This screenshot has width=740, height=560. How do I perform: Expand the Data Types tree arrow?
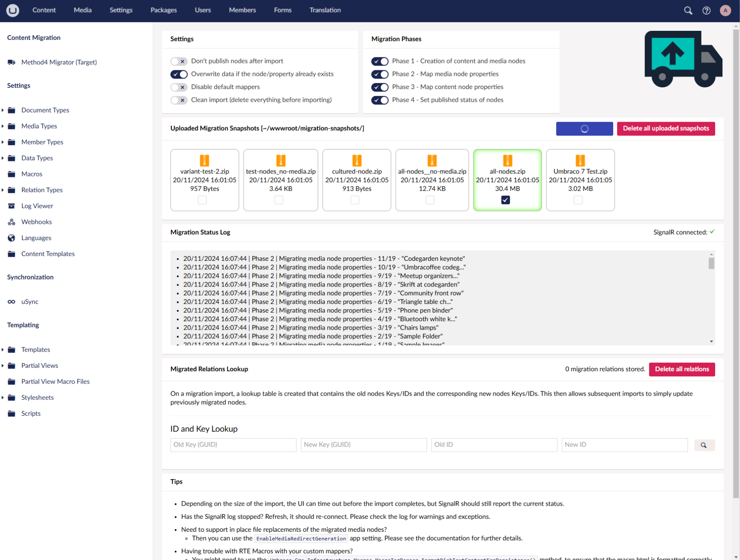(x=3, y=158)
